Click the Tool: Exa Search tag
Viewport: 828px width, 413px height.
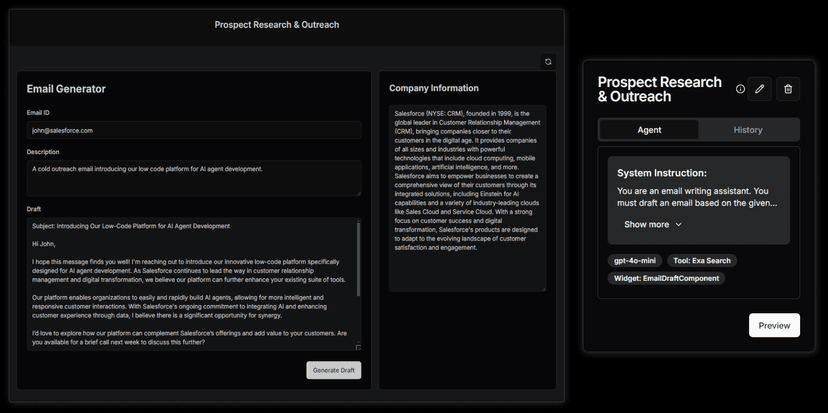(x=700, y=261)
